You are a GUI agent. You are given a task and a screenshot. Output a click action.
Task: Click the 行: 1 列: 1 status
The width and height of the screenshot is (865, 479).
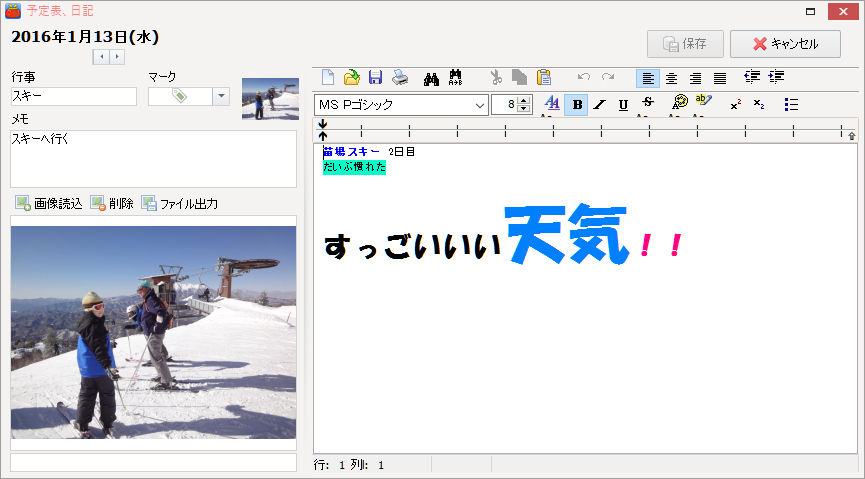[349, 465]
